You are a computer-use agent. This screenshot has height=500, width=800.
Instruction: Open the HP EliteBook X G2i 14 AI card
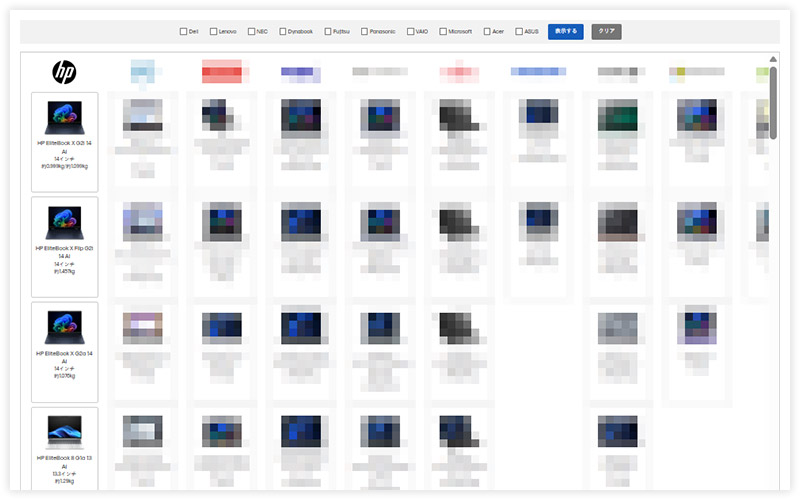[65, 142]
